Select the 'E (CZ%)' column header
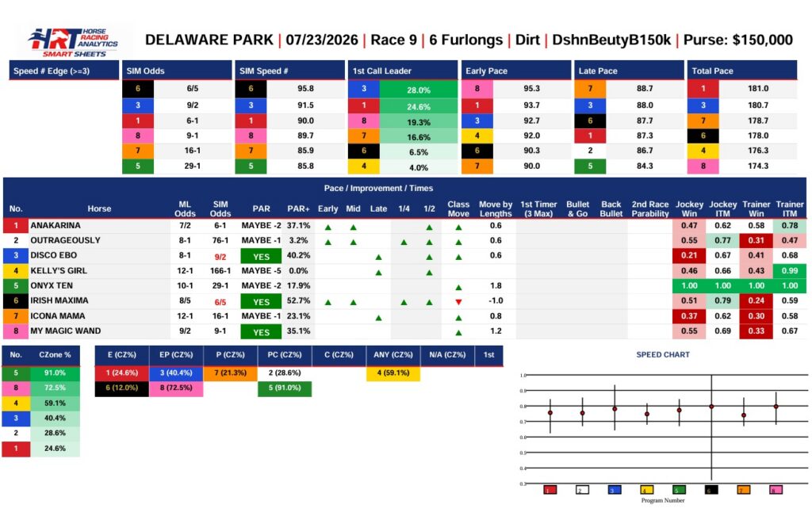Image resolution: width=812 pixels, height=516 pixels. (x=121, y=355)
